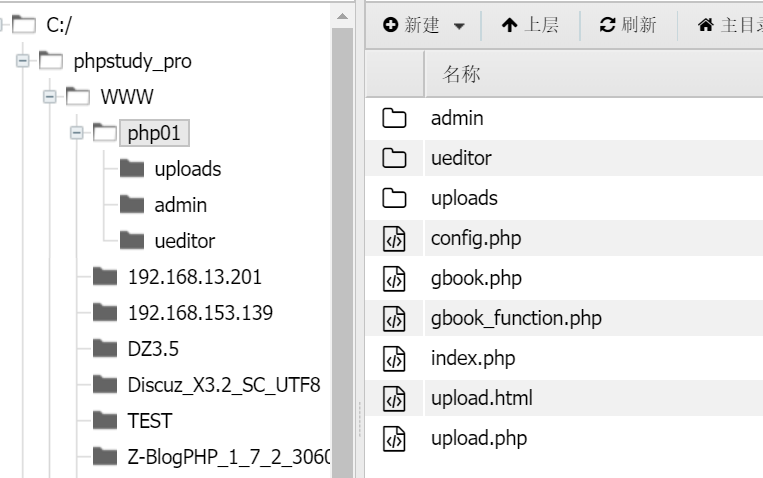
Task: Select 192.168.153.139 in the tree
Action: (200, 313)
